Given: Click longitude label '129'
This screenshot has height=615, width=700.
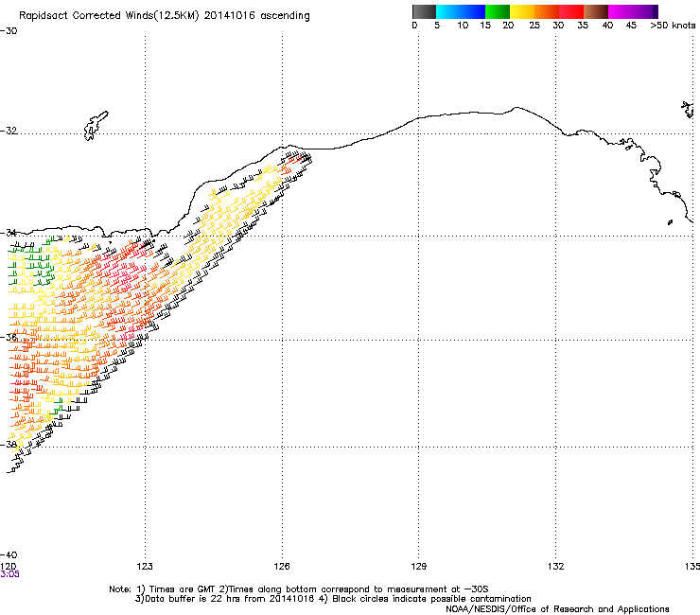Looking at the screenshot, I should pos(419,567).
